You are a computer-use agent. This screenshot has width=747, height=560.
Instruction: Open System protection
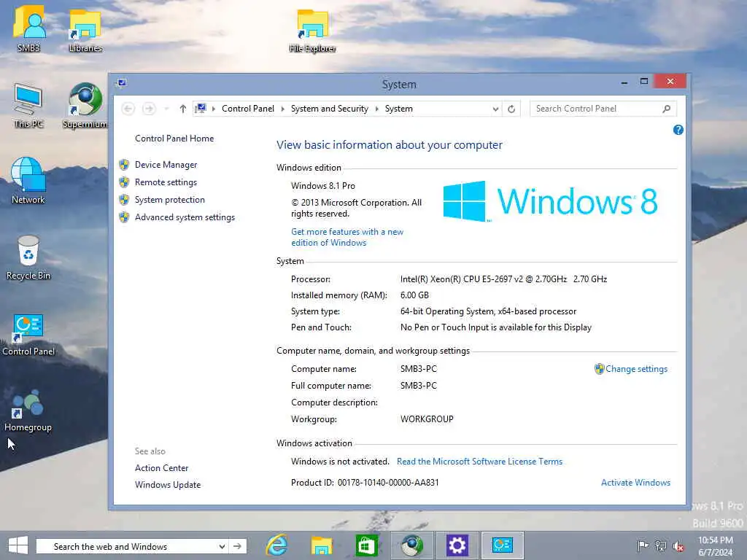point(169,200)
